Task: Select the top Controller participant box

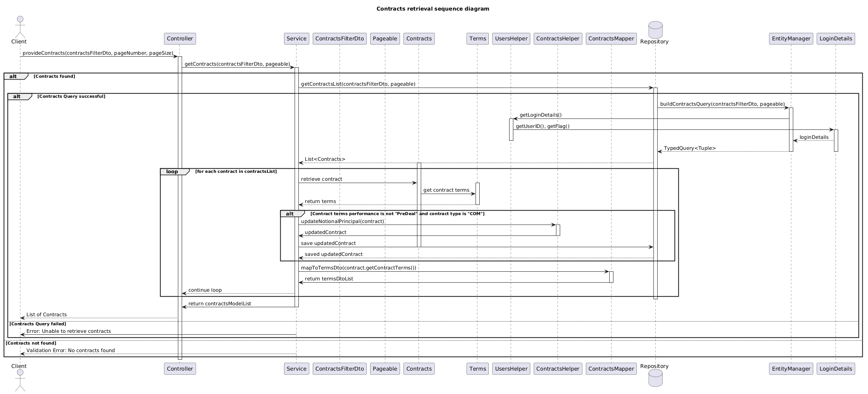Action: pyautogui.click(x=180, y=38)
